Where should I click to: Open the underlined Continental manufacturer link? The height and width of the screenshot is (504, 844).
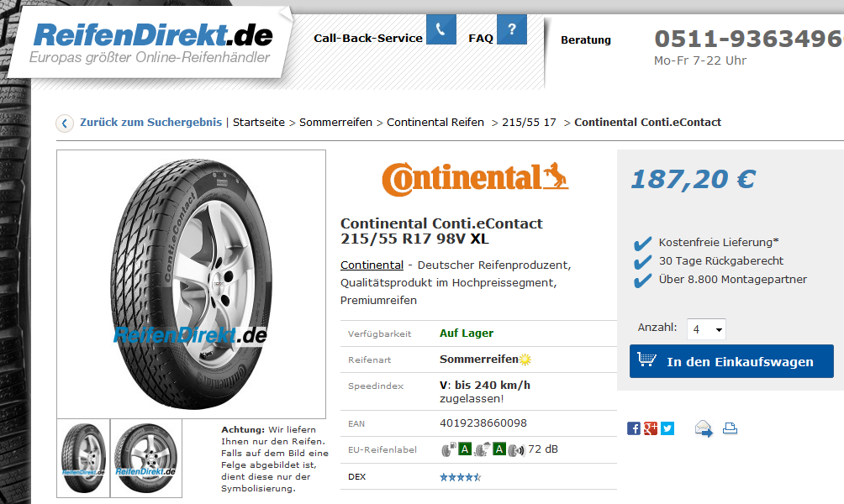[x=372, y=265]
